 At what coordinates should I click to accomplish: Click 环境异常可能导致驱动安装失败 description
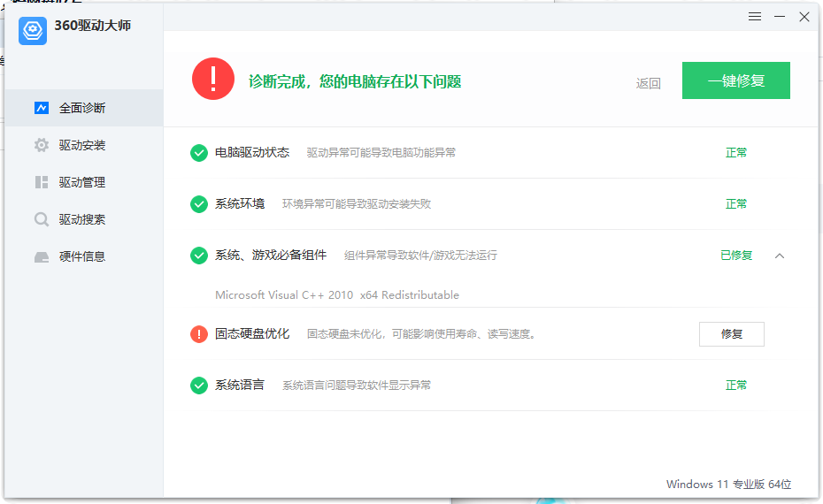(357, 204)
